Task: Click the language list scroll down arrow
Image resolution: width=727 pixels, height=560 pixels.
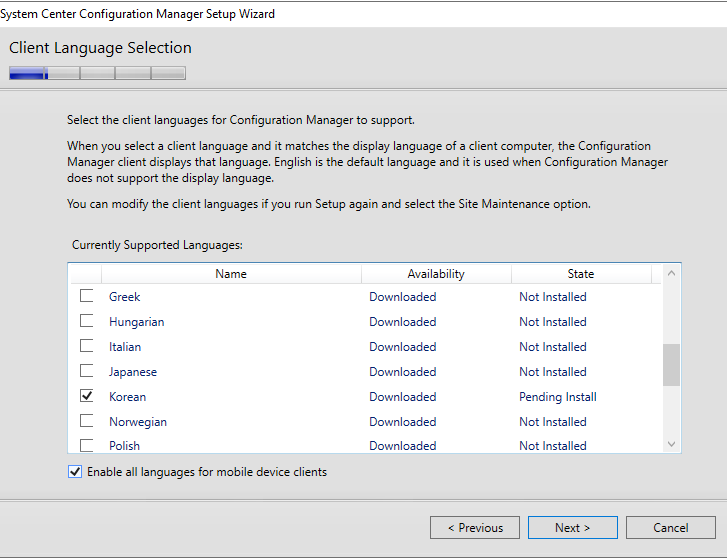Action: click(671, 444)
